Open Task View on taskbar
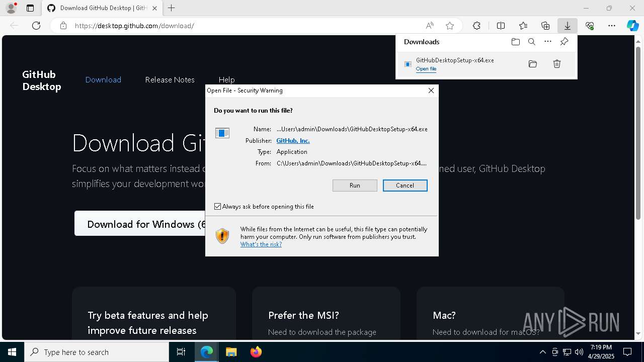 [x=181, y=352]
